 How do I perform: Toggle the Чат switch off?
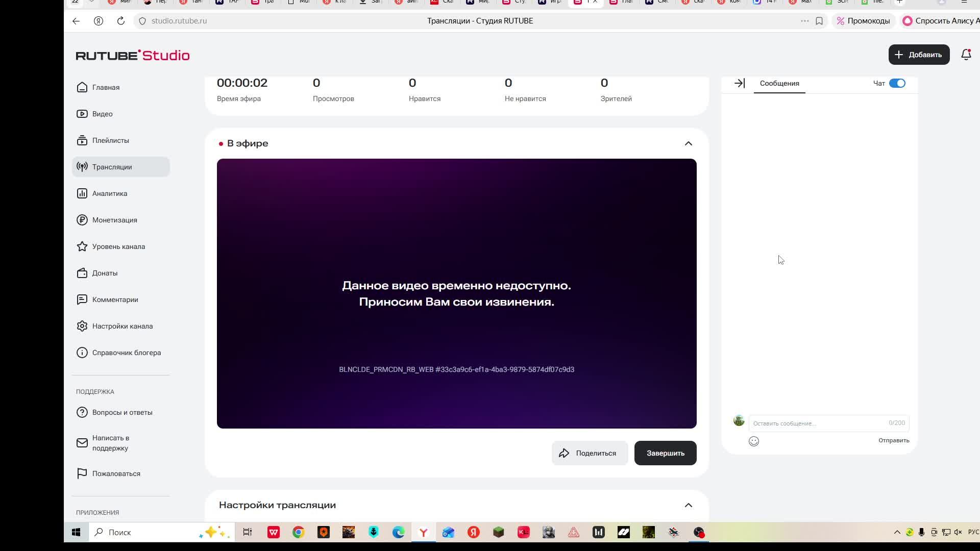click(897, 83)
